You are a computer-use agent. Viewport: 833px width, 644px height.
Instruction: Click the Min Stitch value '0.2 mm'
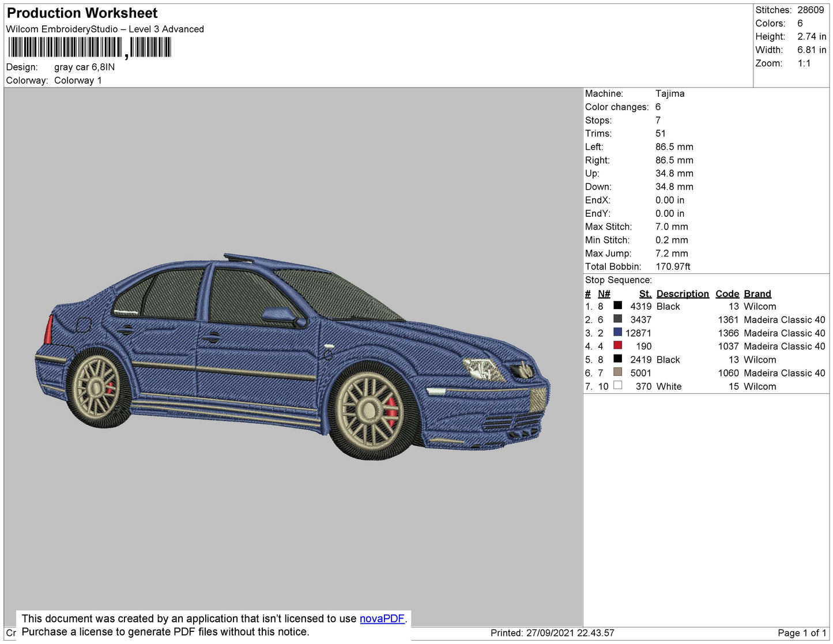tap(672, 240)
